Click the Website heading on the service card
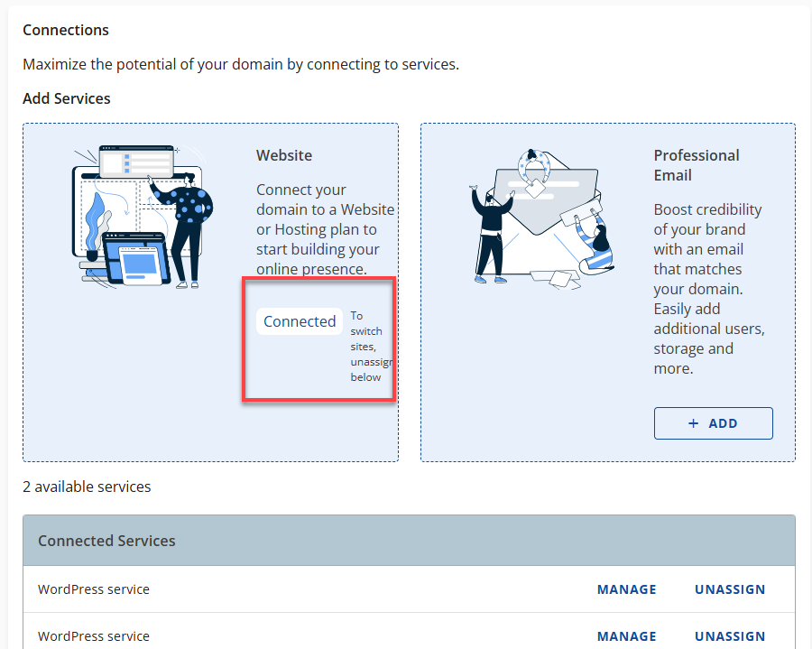Screen dimensions: 812x649 [x=283, y=154]
